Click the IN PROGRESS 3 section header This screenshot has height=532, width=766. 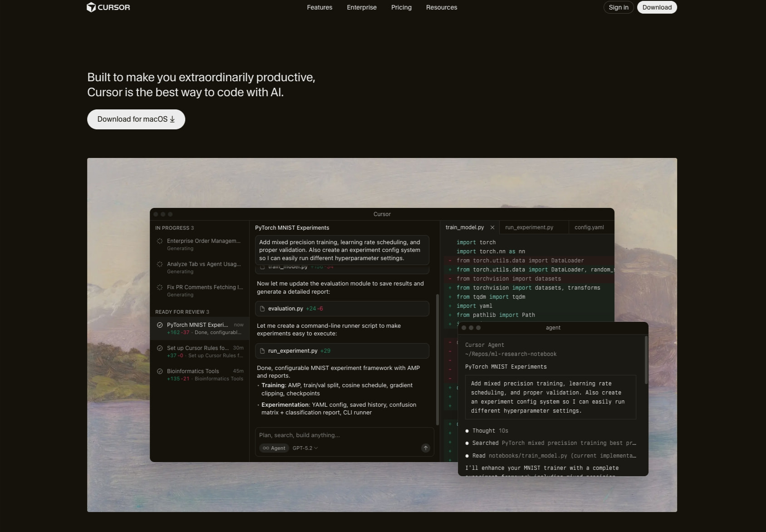[174, 228]
